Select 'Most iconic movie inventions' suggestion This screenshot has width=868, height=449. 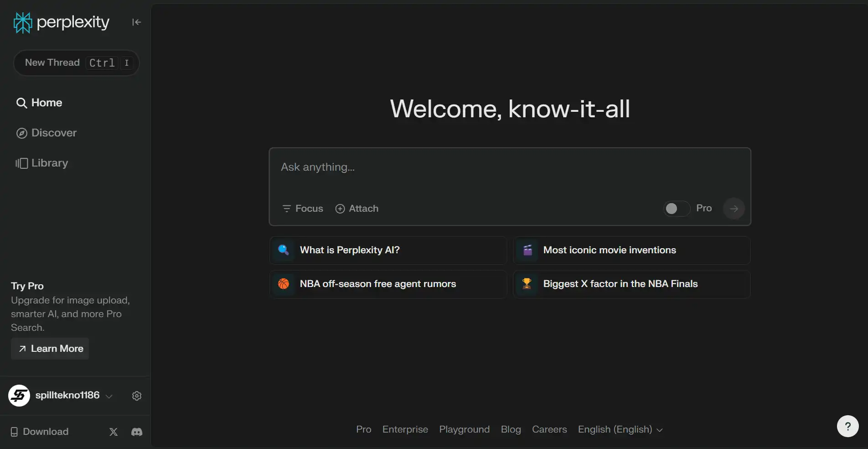pos(632,250)
